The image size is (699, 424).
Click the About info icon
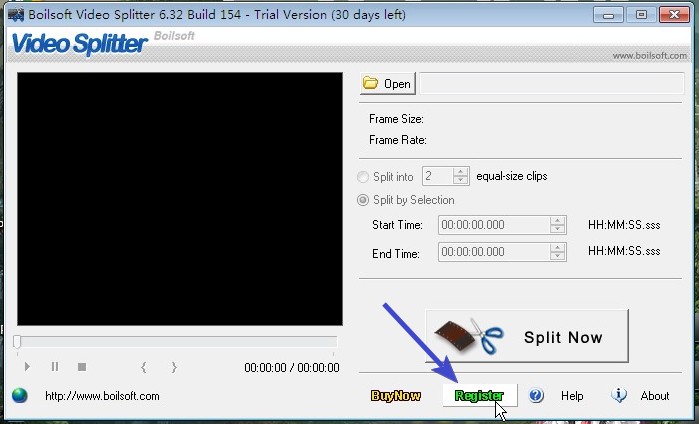pyautogui.click(x=619, y=395)
